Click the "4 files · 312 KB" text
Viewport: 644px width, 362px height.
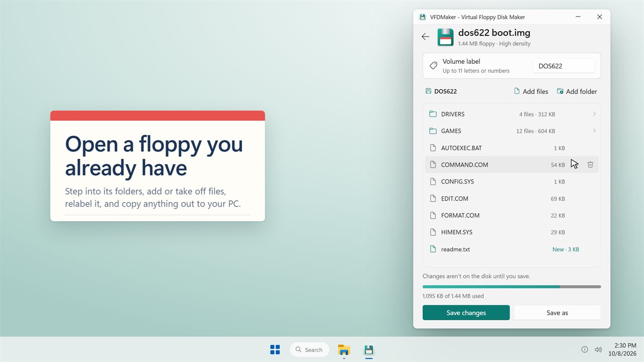click(x=537, y=115)
